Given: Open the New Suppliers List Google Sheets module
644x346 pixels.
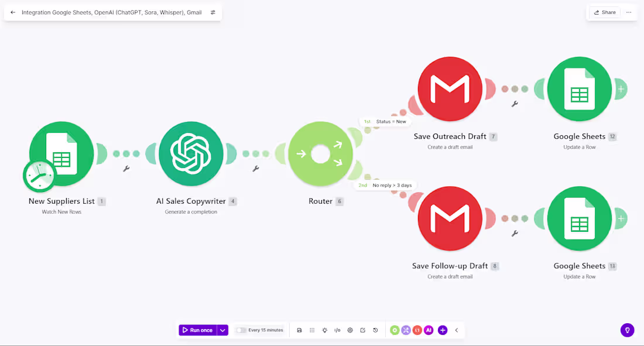Looking at the screenshot, I should coord(61,154).
